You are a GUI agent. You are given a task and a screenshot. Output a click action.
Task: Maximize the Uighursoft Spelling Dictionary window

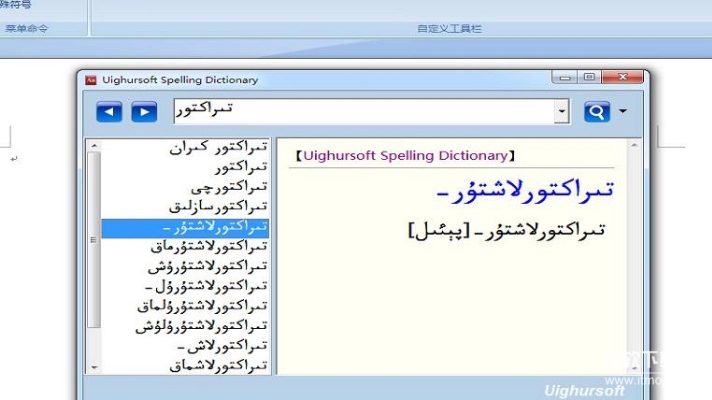pos(589,78)
